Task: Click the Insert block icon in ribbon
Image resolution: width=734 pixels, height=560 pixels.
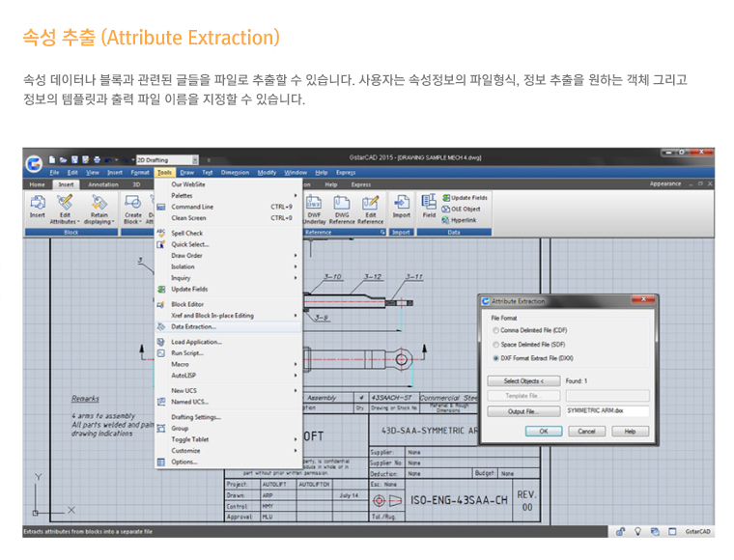Action: tap(38, 203)
